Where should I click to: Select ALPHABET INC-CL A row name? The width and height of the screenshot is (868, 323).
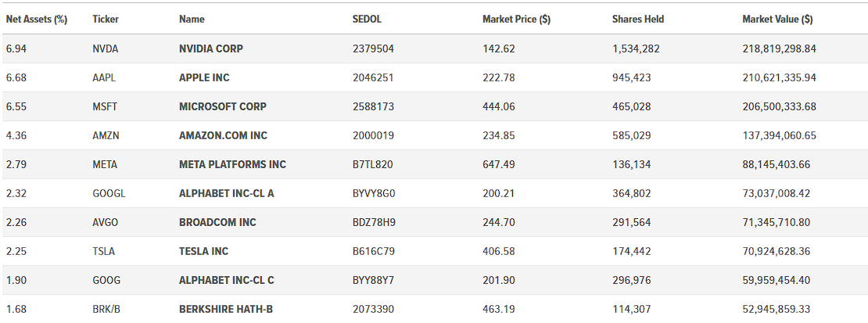click(x=227, y=193)
